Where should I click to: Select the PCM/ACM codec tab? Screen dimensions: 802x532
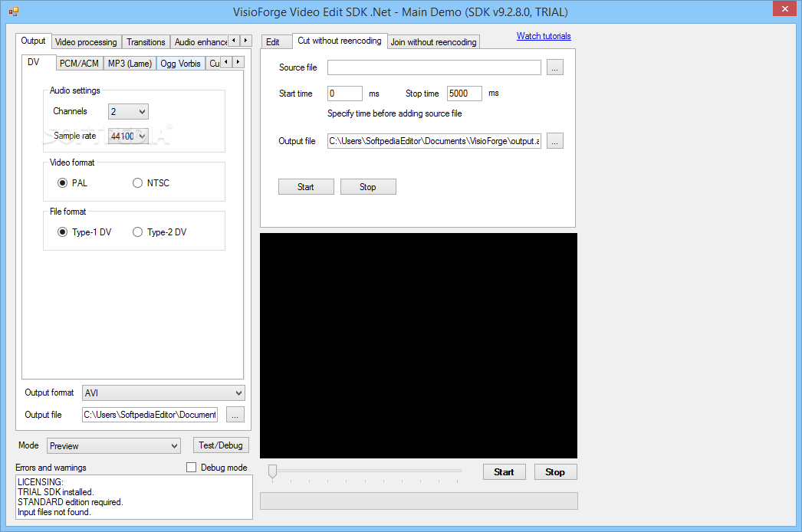(x=79, y=64)
